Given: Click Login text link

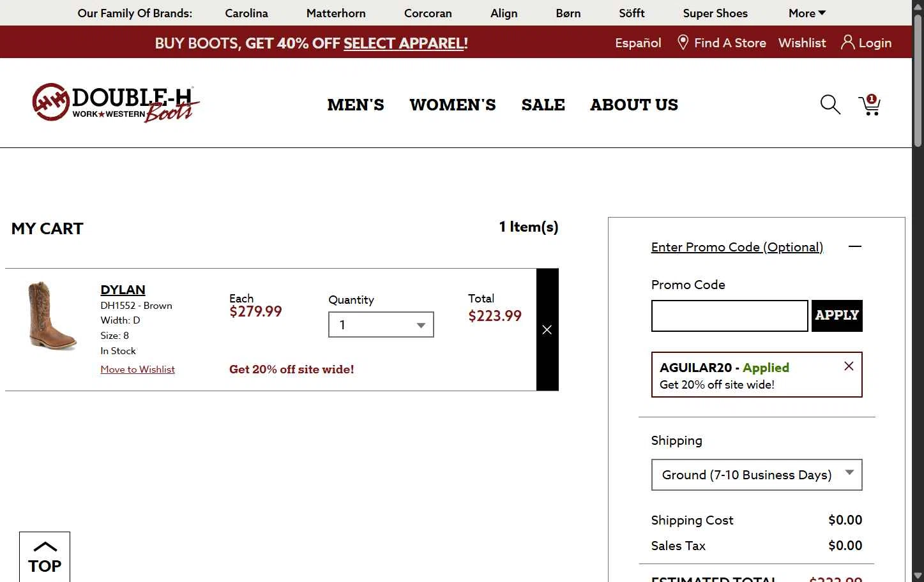Looking at the screenshot, I should 875,43.
